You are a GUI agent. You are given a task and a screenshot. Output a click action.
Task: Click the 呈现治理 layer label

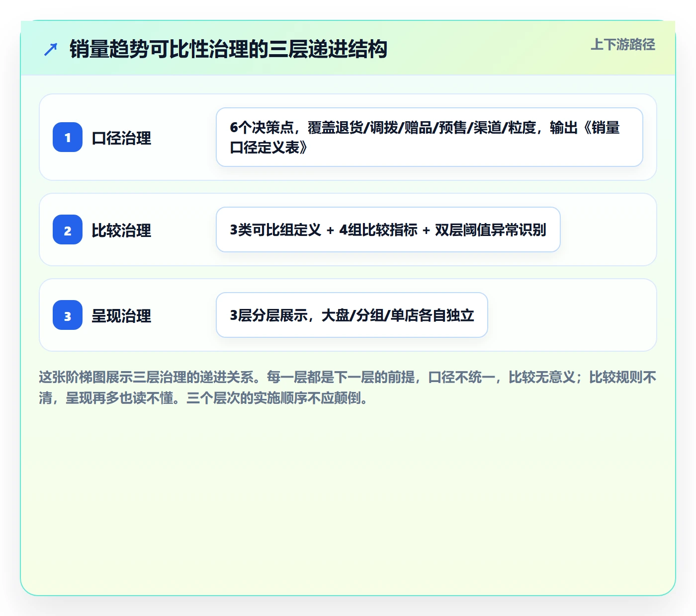tap(121, 316)
